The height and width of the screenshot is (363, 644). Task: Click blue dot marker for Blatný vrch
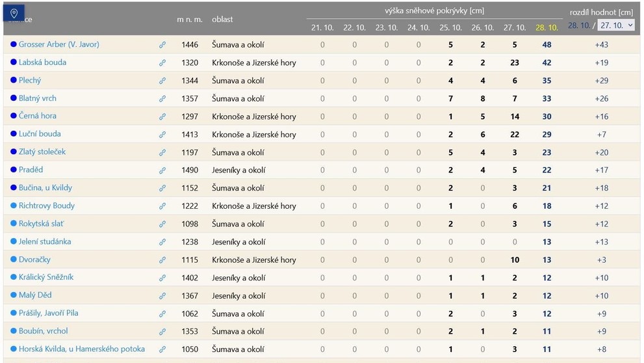coord(14,98)
